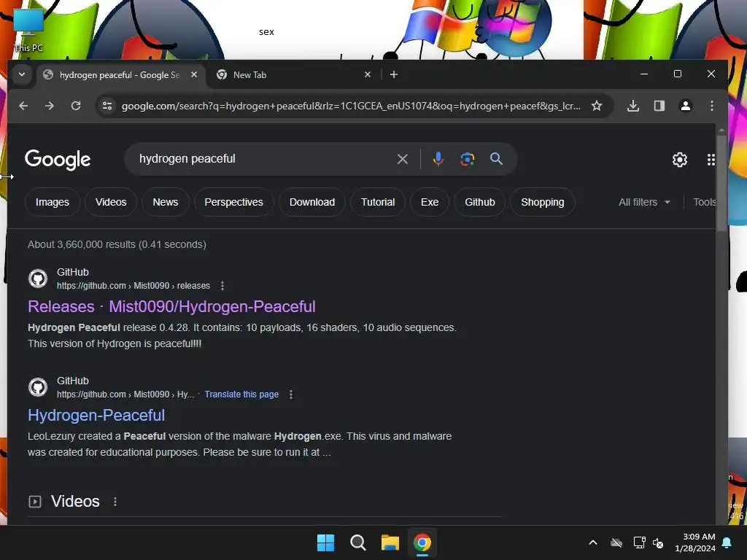This screenshot has height=560, width=747.
Task: Expand All filters dropdown
Action: (644, 203)
